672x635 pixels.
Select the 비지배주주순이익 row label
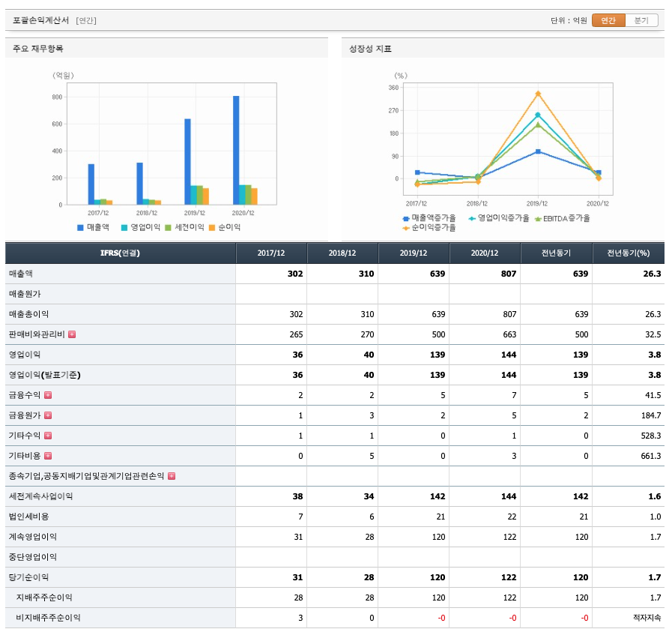point(48,618)
